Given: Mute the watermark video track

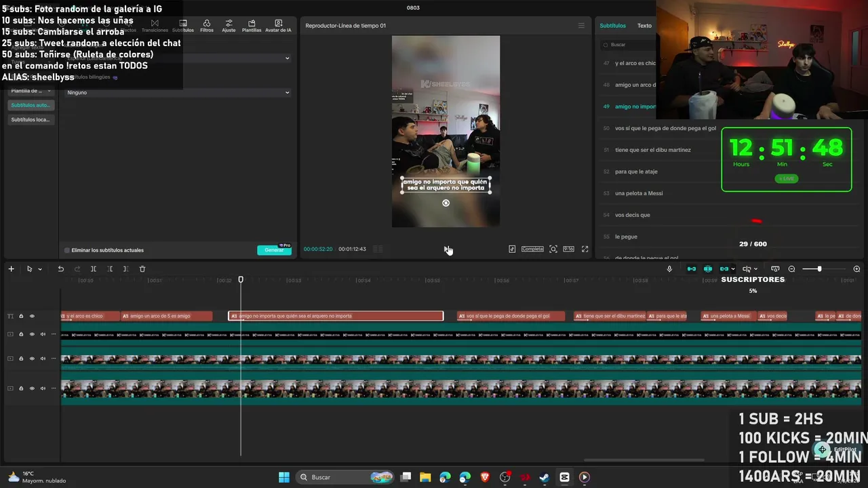Looking at the screenshot, I should point(43,334).
